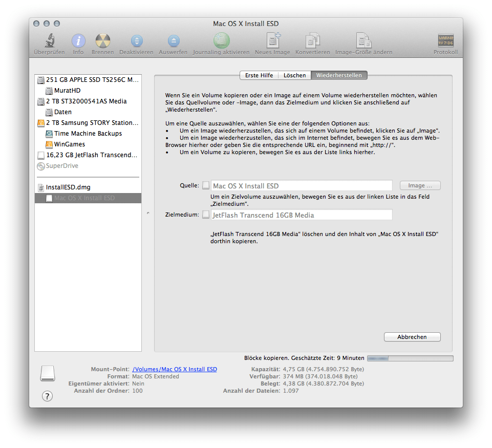Switch to the Wiederherstellen tab
This screenshot has width=492, height=448.
coord(339,75)
